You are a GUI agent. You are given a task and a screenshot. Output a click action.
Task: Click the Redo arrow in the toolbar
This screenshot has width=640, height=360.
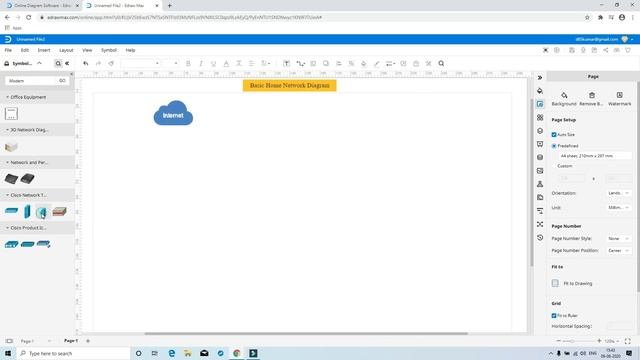pyautogui.click(x=98, y=64)
